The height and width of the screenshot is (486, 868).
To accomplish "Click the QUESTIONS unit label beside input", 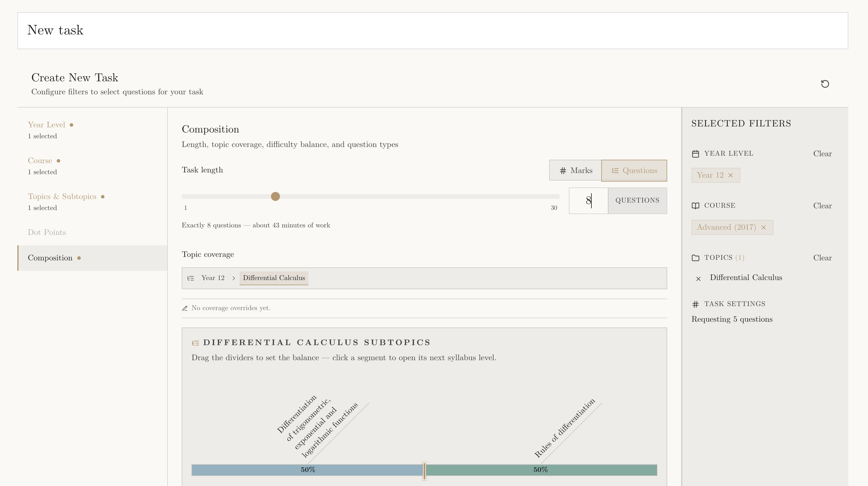I will (x=637, y=201).
